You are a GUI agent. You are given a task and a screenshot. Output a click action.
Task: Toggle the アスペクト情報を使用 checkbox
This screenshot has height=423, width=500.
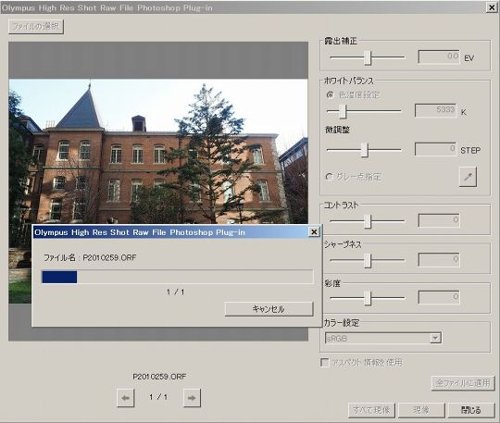(324, 362)
